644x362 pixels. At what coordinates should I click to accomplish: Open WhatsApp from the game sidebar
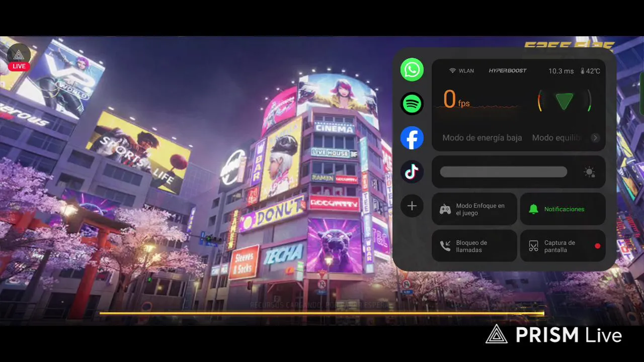point(412,69)
